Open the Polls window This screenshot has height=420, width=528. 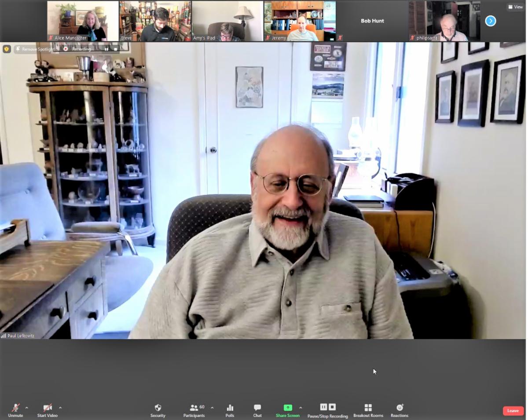tap(230, 410)
